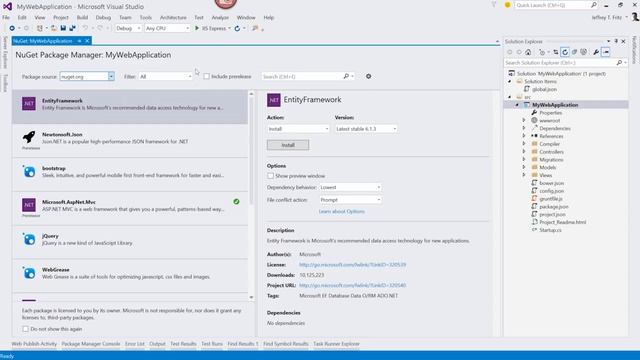Click the browser refresh icon in toolbar
The image size is (640, 360).
(237, 28)
